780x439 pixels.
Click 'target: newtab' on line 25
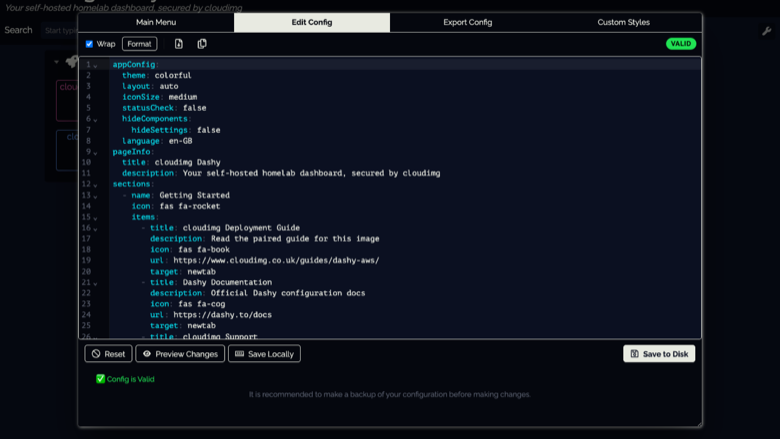[x=183, y=326]
